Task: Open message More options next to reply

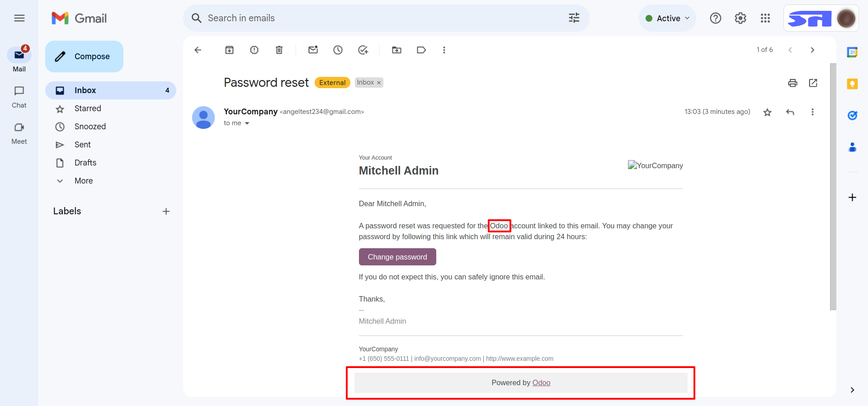Action: [x=813, y=112]
